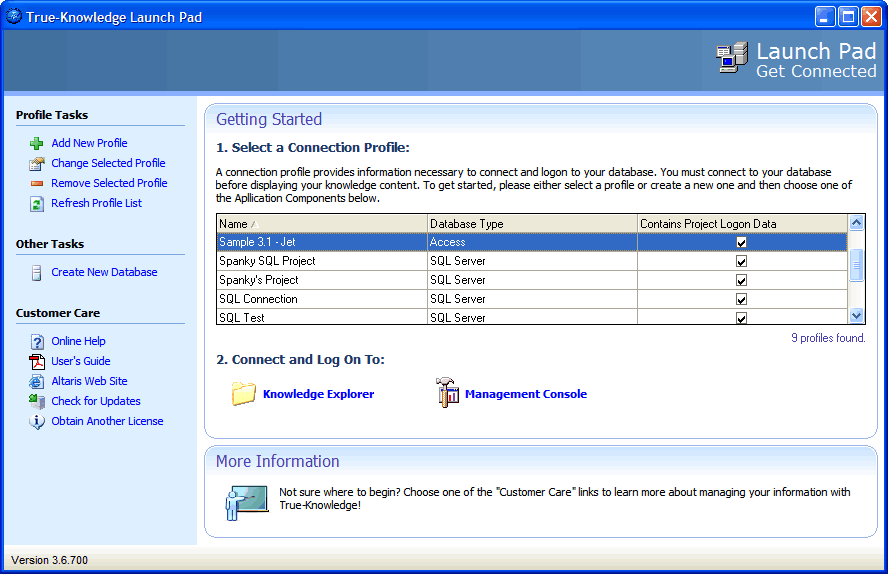Toggle logon data checkbox for SQL Test
The height and width of the screenshot is (574, 888).
[741, 318]
